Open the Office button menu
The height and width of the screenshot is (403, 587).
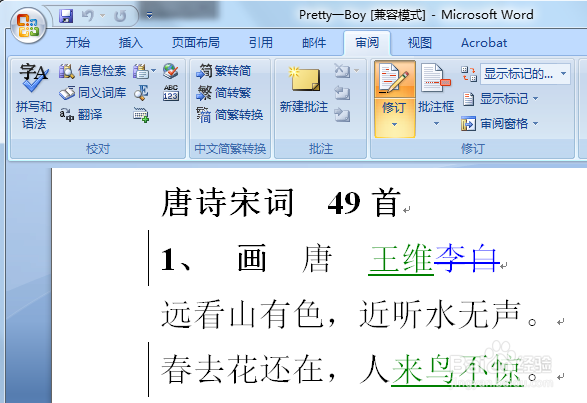pos(28,26)
